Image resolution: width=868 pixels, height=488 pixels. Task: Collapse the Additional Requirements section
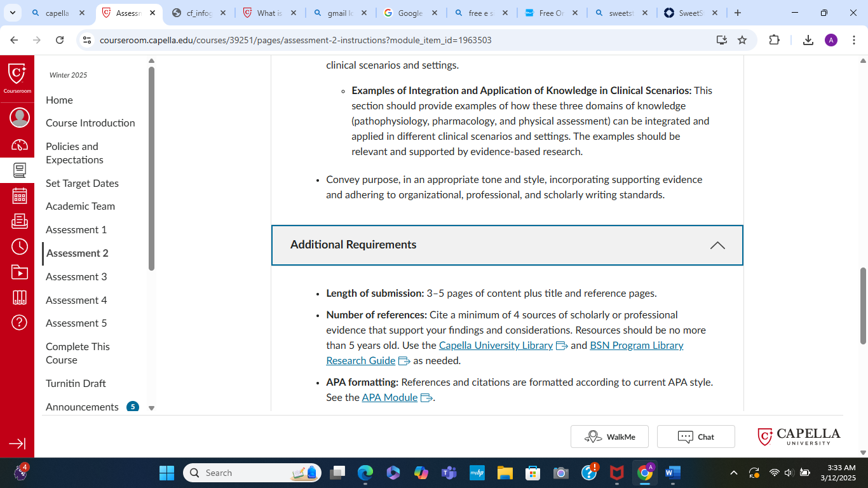[717, 245]
